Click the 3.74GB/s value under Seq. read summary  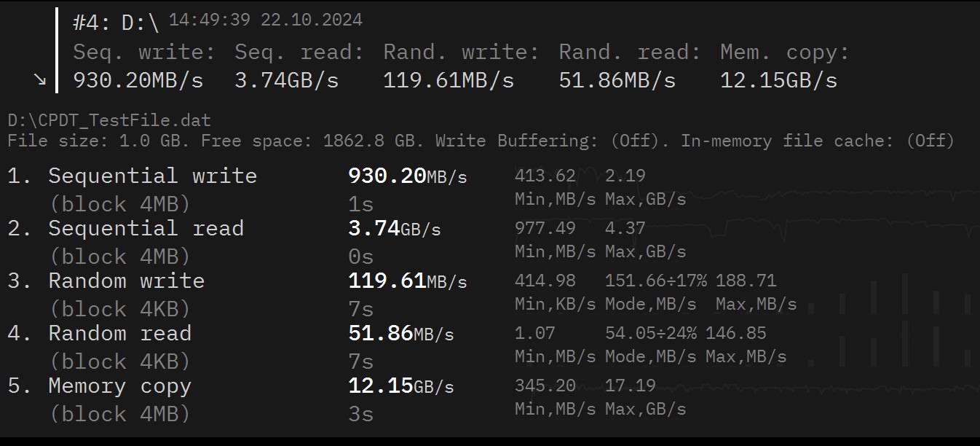click(286, 80)
